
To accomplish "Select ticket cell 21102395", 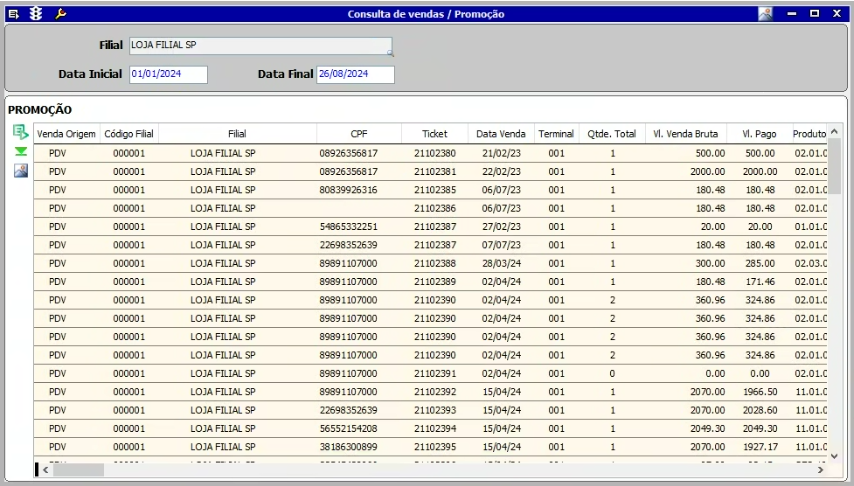I will 435,447.
